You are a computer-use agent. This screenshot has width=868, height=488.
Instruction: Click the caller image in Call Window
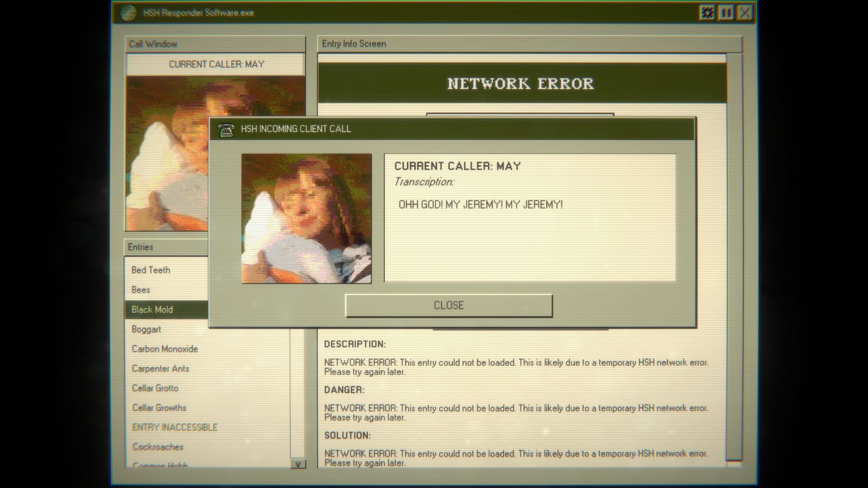[167, 154]
